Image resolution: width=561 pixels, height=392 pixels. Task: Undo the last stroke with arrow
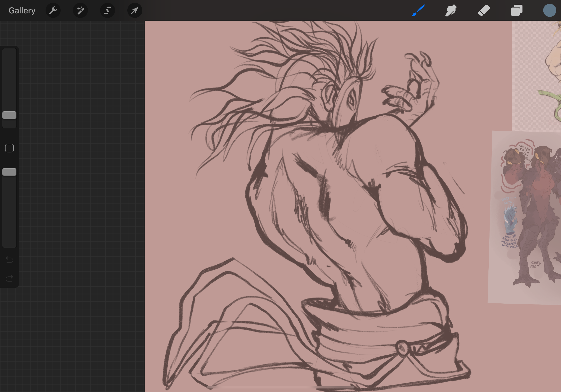pyautogui.click(x=9, y=259)
